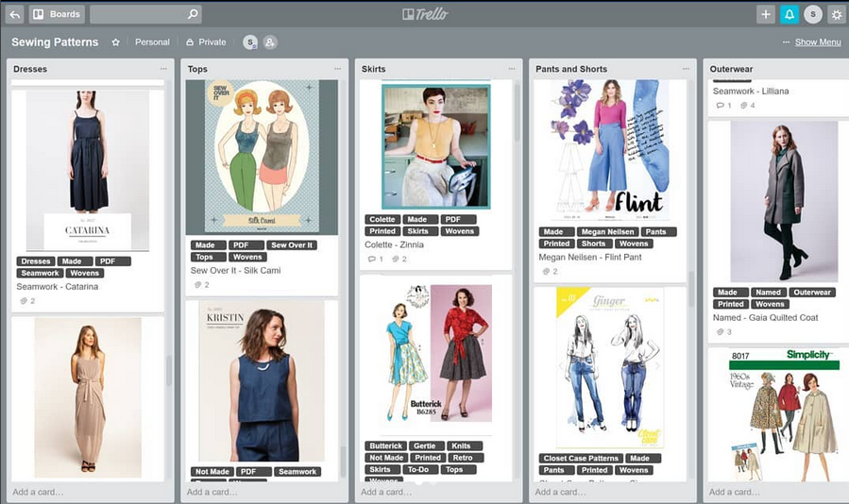Open the Silk Cami card image
This screenshot has height=504, width=849.
[262, 157]
